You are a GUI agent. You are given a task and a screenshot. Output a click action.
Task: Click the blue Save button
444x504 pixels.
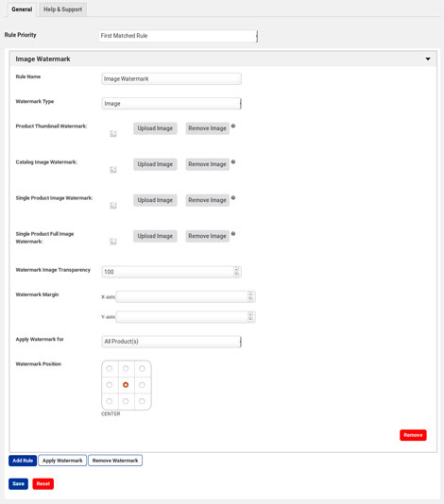(18, 484)
